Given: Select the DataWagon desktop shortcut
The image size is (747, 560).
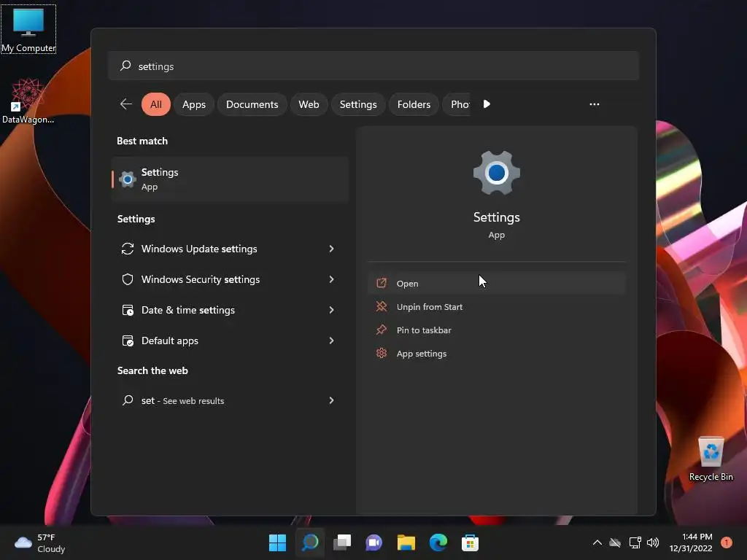Looking at the screenshot, I should click(x=28, y=101).
